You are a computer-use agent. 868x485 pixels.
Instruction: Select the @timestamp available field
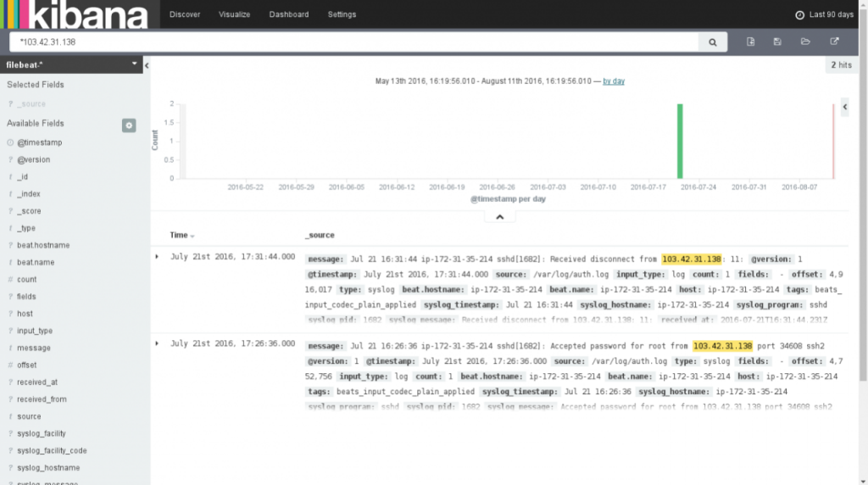(x=39, y=142)
